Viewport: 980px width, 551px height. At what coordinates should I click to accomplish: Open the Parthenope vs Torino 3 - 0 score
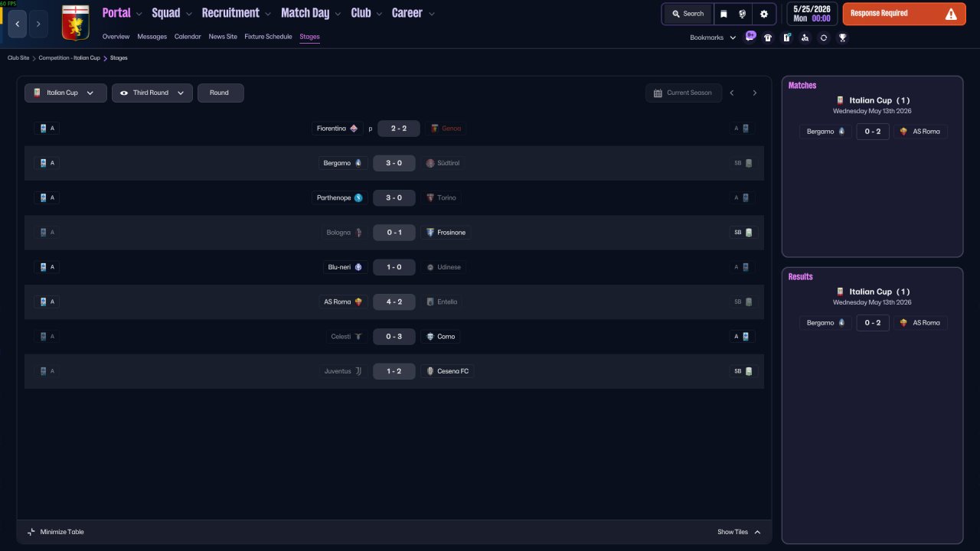coord(394,197)
